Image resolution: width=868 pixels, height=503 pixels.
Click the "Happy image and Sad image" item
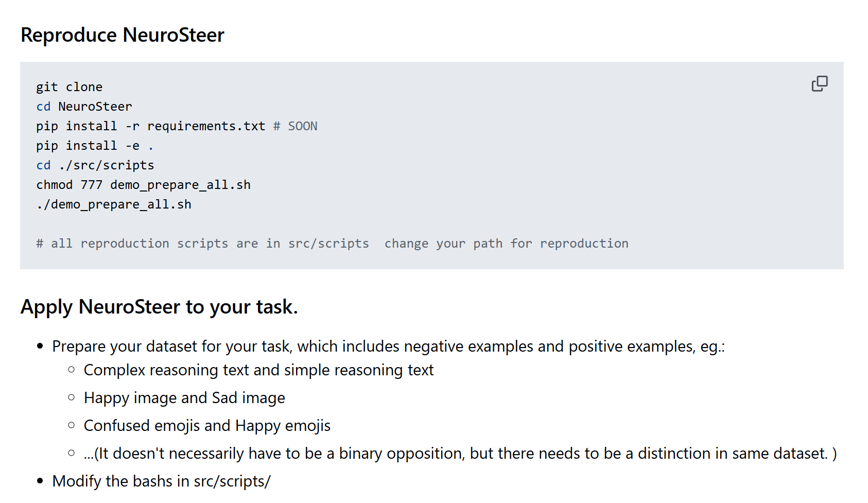(184, 398)
